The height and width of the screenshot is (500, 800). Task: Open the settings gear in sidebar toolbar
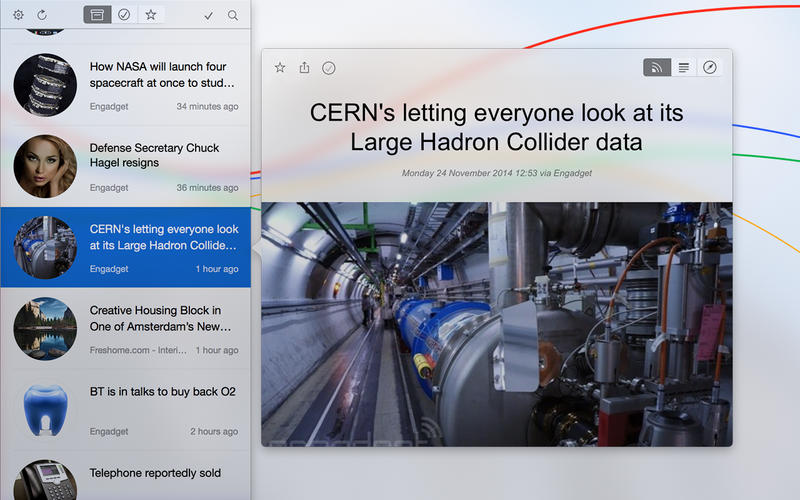coord(18,15)
